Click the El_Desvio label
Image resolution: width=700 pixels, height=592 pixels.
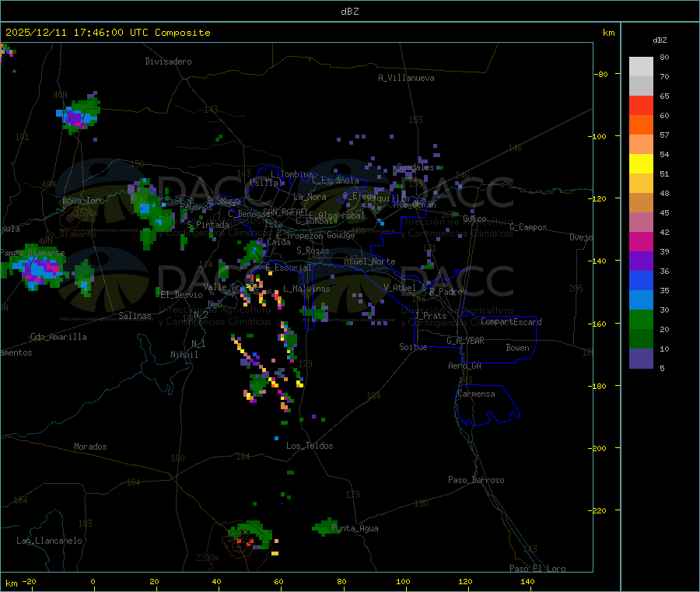click(182, 295)
